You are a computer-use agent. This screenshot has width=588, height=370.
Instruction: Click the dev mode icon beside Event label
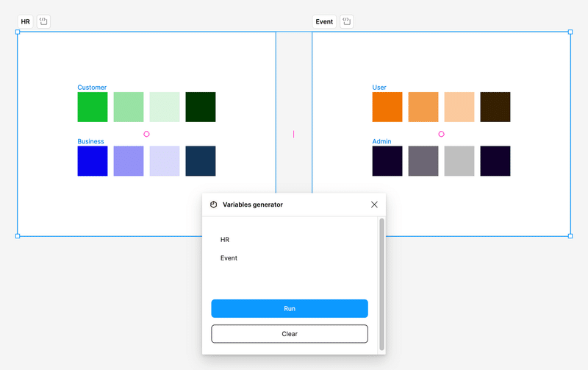(346, 21)
